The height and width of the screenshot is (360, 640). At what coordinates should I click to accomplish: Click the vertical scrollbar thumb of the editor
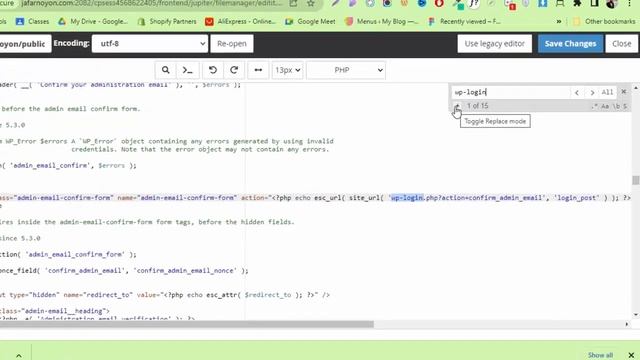click(636, 180)
